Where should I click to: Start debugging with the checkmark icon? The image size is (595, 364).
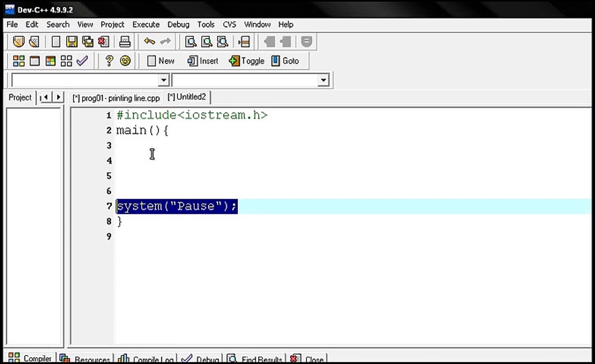tap(82, 61)
